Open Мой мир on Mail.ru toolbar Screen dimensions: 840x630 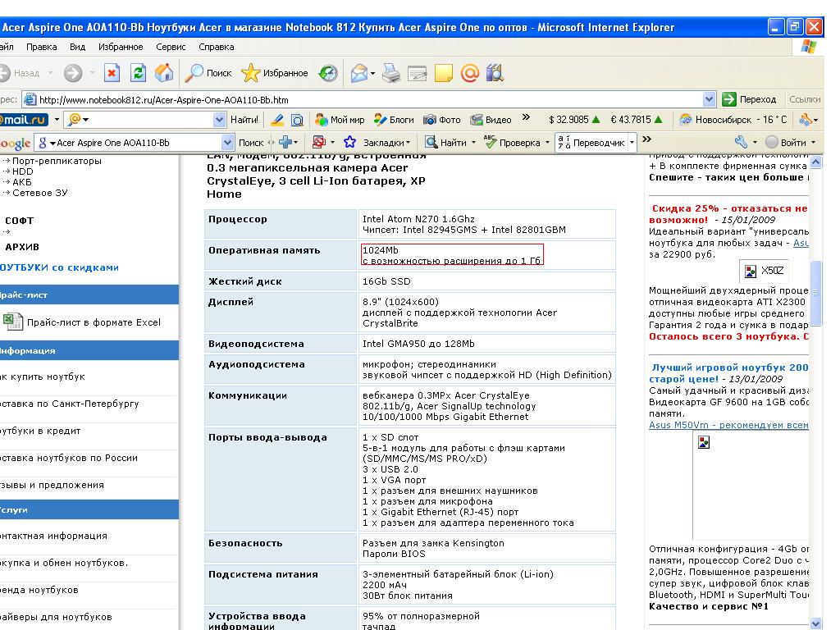(x=340, y=120)
